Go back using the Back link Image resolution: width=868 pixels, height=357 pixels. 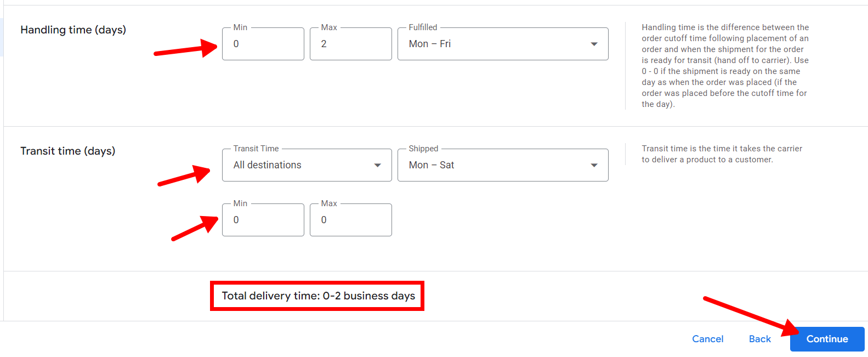coord(759,339)
